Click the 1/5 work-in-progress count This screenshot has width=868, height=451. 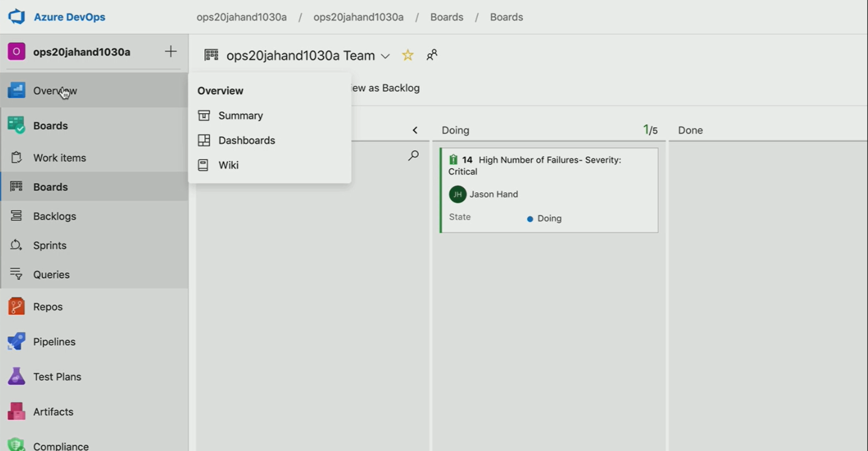click(650, 130)
